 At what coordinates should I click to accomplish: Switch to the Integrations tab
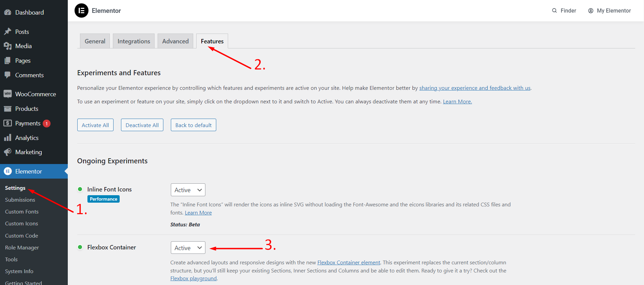click(134, 41)
